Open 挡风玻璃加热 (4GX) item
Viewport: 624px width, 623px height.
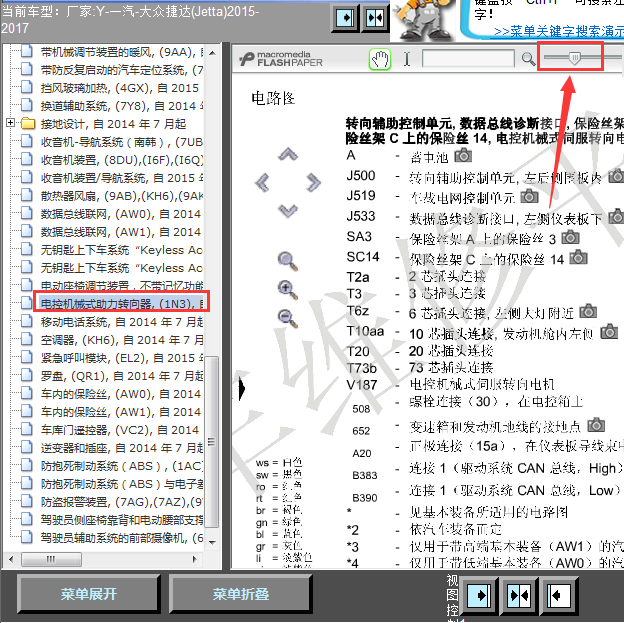[x=119, y=88]
